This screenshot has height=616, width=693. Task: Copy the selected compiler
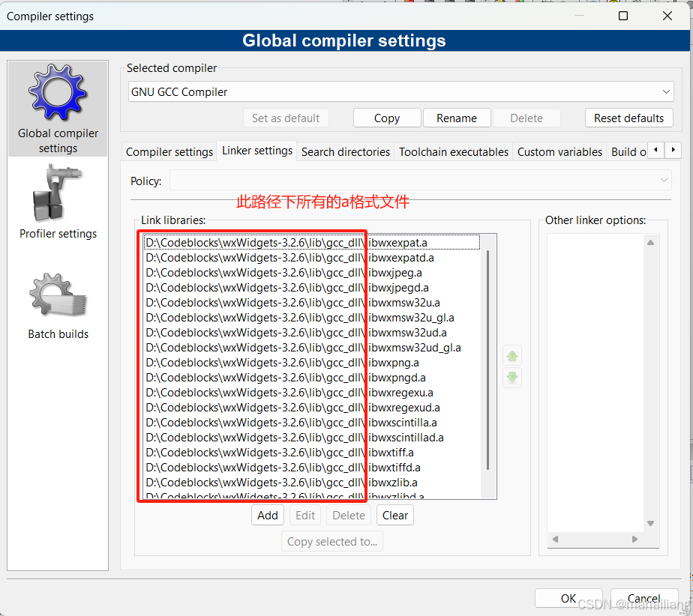click(387, 118)
